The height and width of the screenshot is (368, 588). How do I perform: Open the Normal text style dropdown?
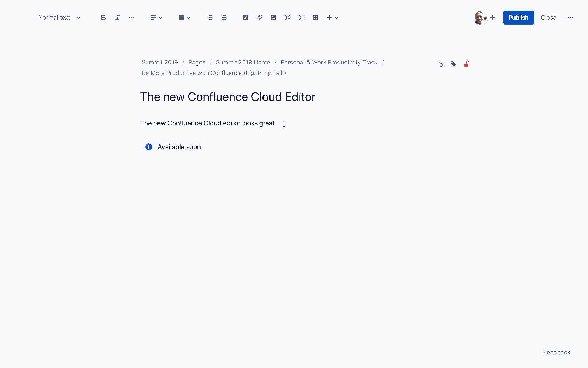tap(59, 18)
